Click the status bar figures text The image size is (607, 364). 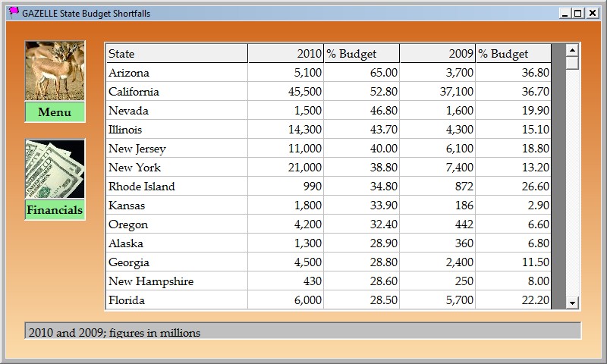click(x=114, y=332)
